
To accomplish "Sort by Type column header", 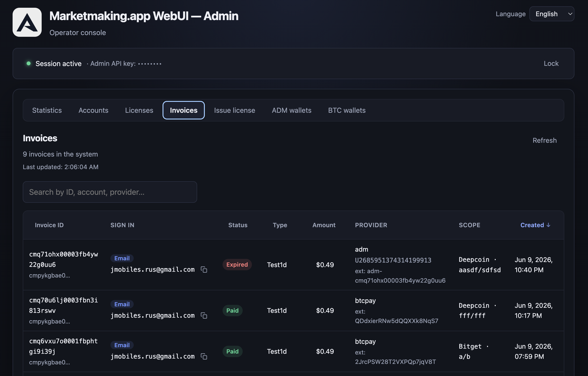I will click(280, 225).
